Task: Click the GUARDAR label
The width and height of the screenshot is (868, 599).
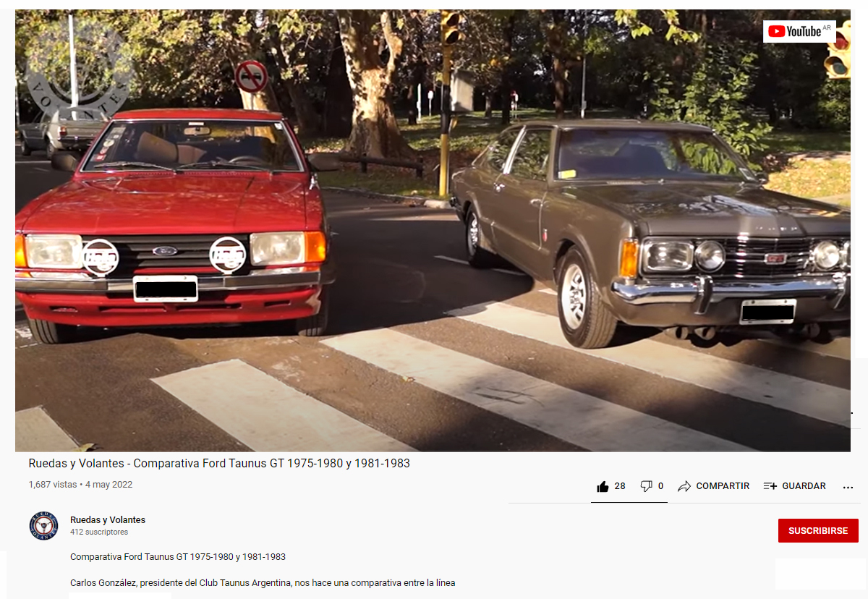Action: pyautogui.click(x=804, y=486)
